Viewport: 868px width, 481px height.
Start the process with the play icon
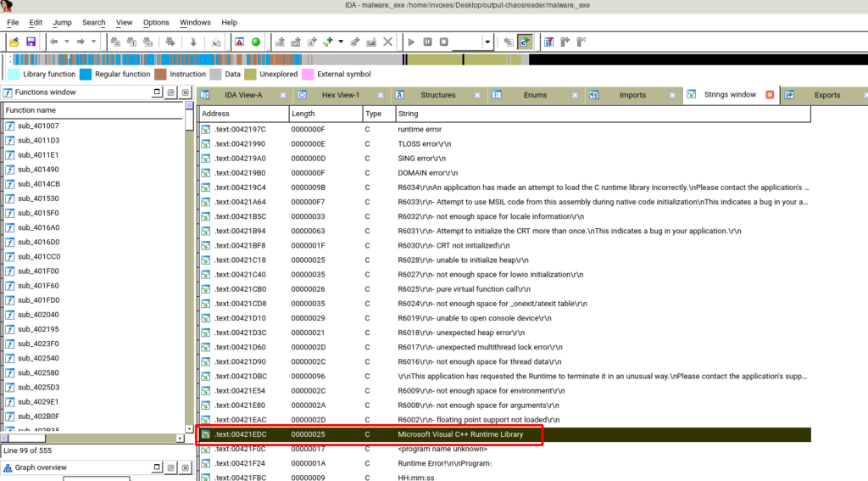pyautogui.click(x=411, y=42)
